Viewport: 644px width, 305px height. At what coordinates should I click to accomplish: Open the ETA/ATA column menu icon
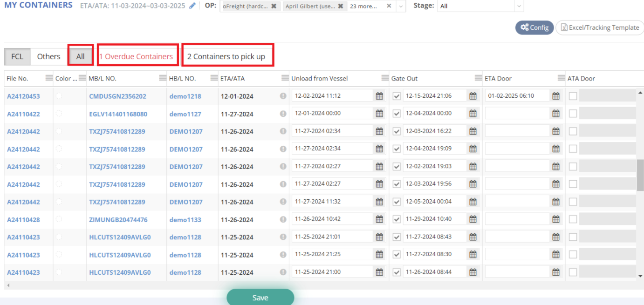click(x=285, y=78)
